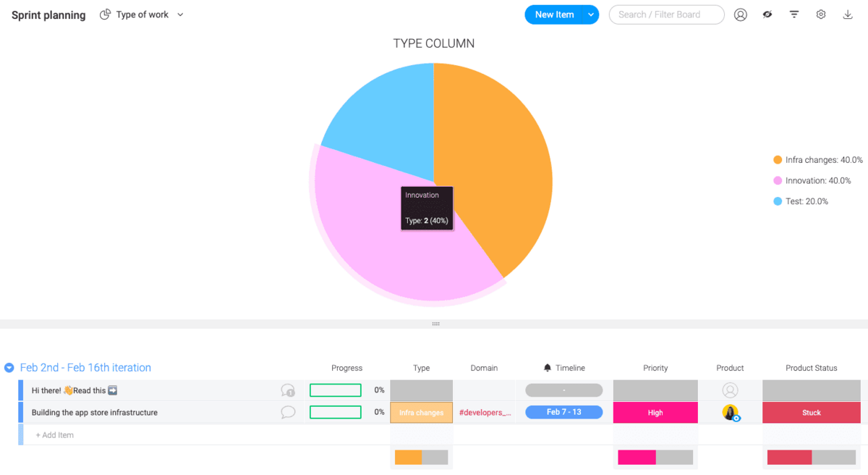This screenshot has height=475, width=868.
Task: Open the New Item dropdown arrow
Action: click(591, 14)
